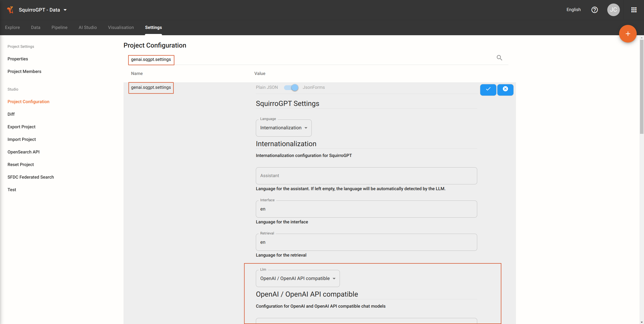
Task: Expand the SquirroGPT - Data project dropdown
Action: pos(65,10)
